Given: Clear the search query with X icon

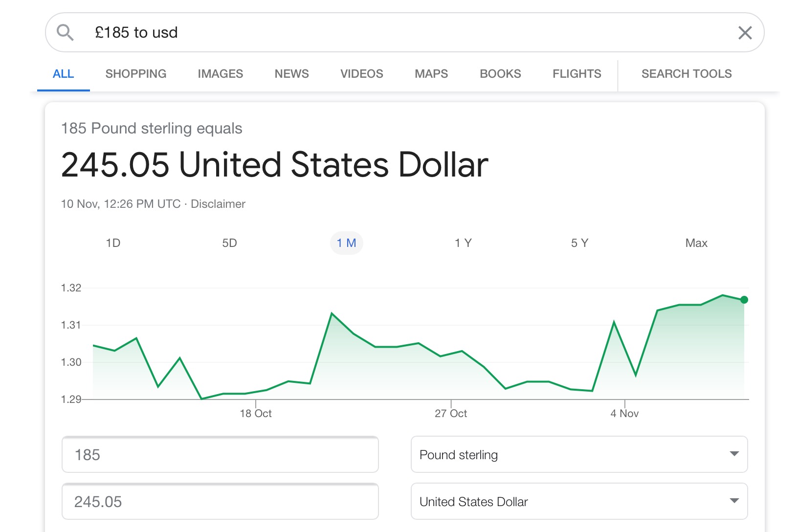Looking at the screenshot, I should pos(745,33).
